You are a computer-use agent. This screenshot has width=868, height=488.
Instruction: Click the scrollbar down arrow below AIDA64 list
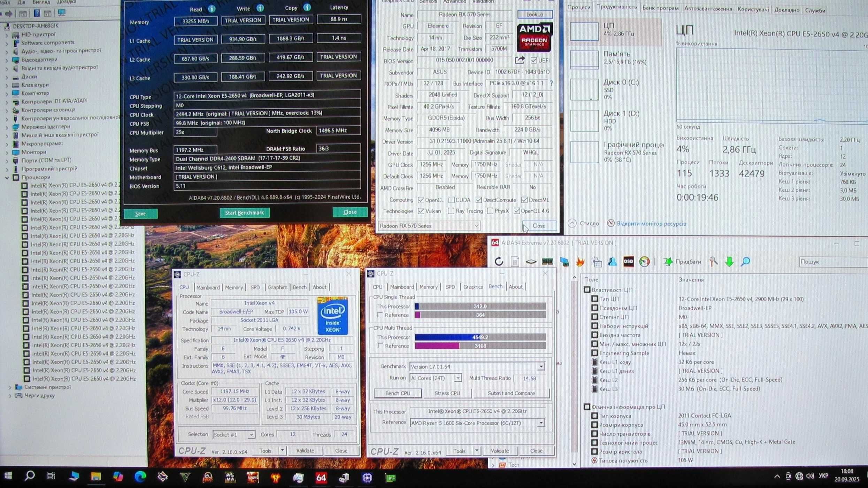point(574,464)
